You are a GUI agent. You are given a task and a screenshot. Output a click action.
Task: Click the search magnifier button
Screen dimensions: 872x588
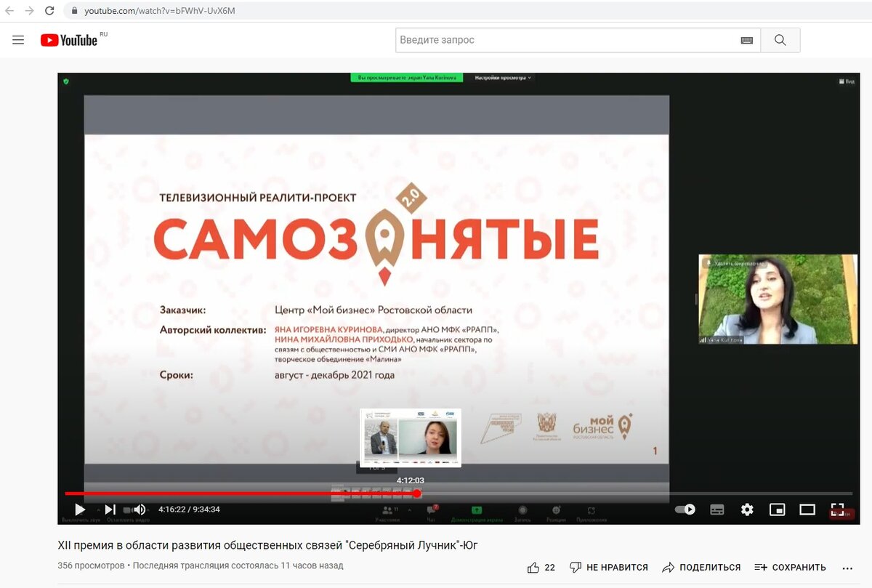(x=780, y=40)
